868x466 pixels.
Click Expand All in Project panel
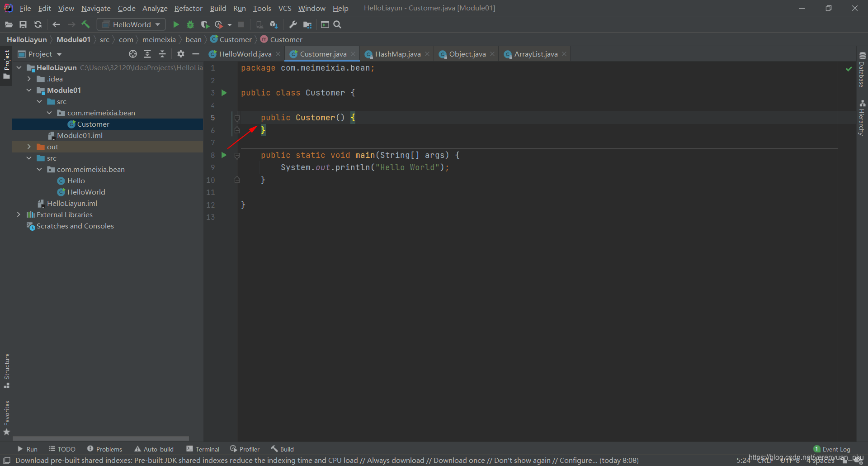point(147,54)
